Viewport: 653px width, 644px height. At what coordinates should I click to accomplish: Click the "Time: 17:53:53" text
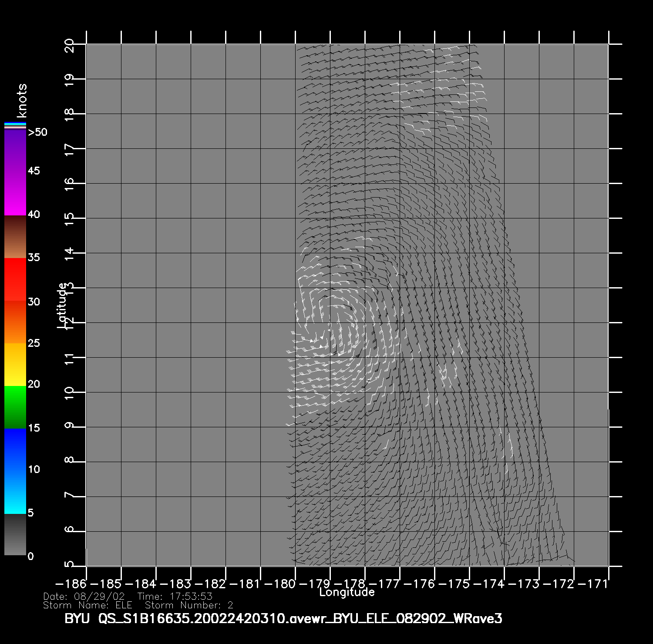tap(175, 597)
